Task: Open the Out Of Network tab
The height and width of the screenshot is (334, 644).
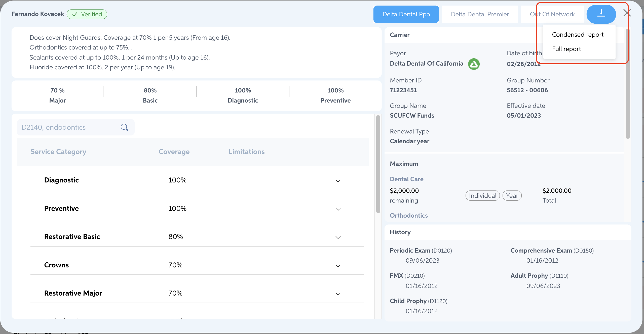Action: (552, 14)
